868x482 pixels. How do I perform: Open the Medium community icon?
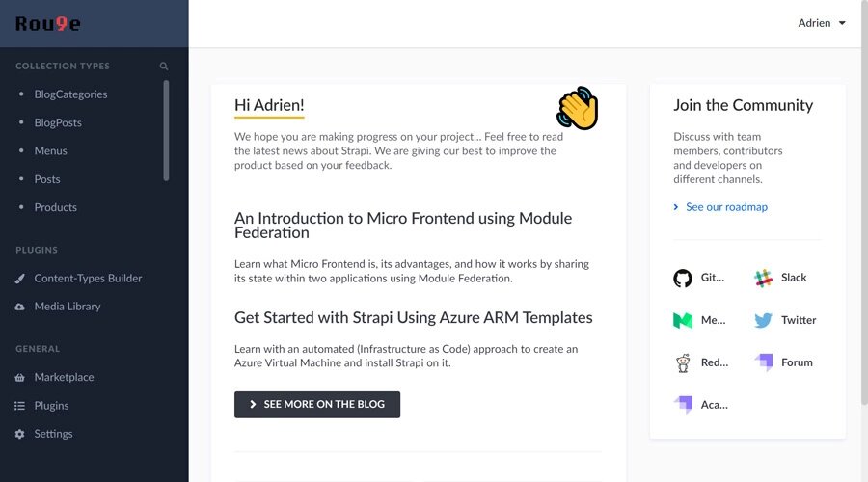[x=683, y=320]
